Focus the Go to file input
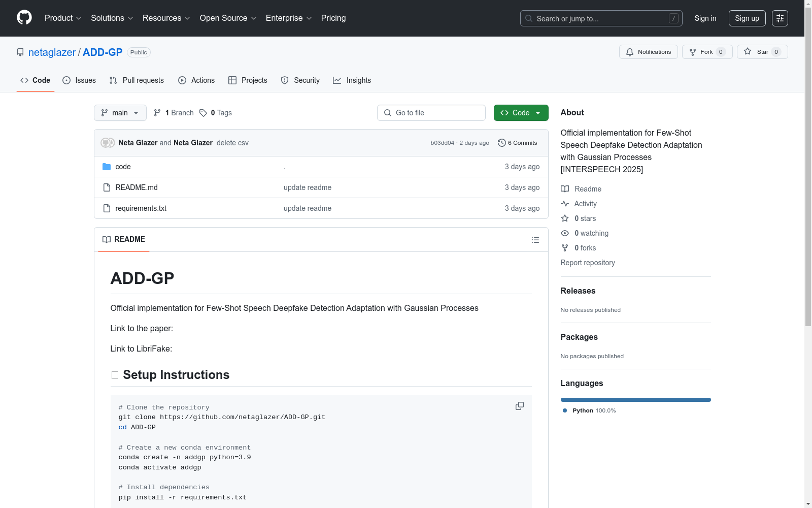 (431, 113)
